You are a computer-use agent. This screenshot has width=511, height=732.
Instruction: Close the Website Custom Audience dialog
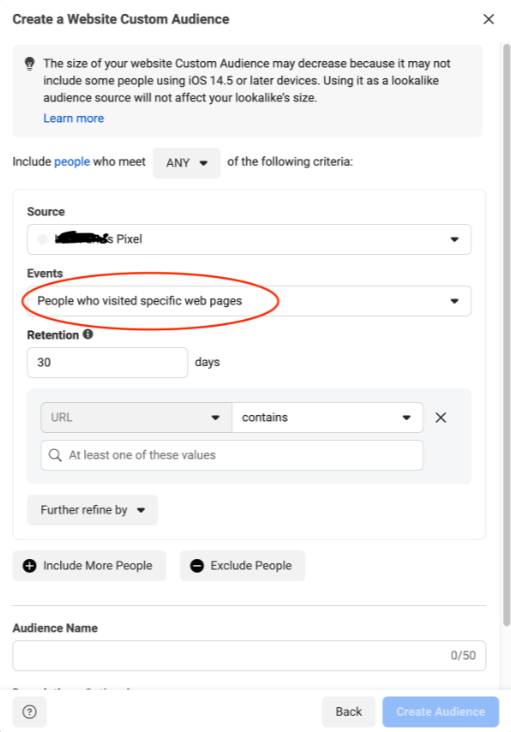tap(489, 19)
